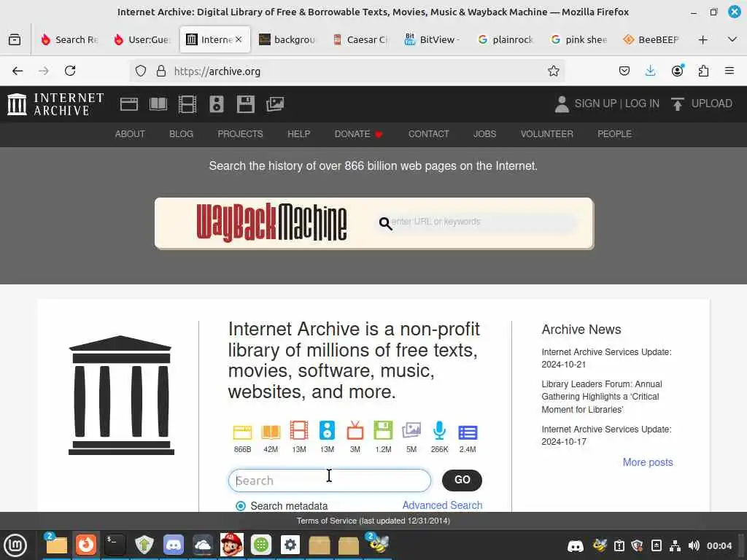
Task: Click the tracking protection shield icon
Action: pyautogui.click(x=141, y=71)
